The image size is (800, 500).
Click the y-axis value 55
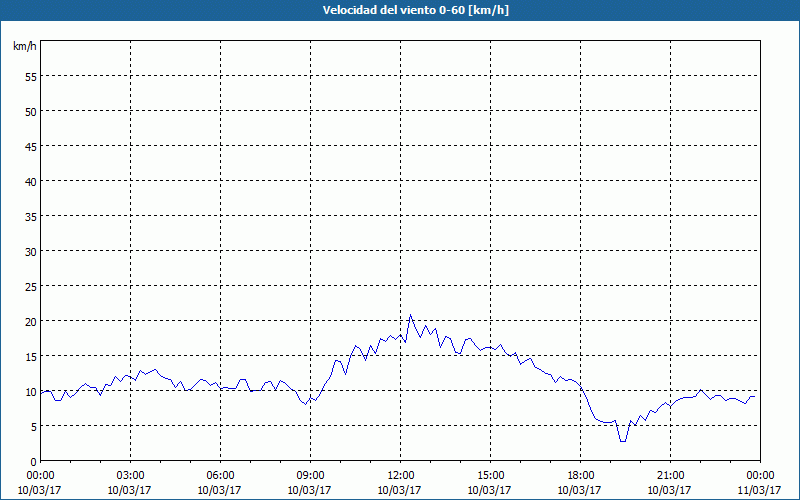pos(31,77)
